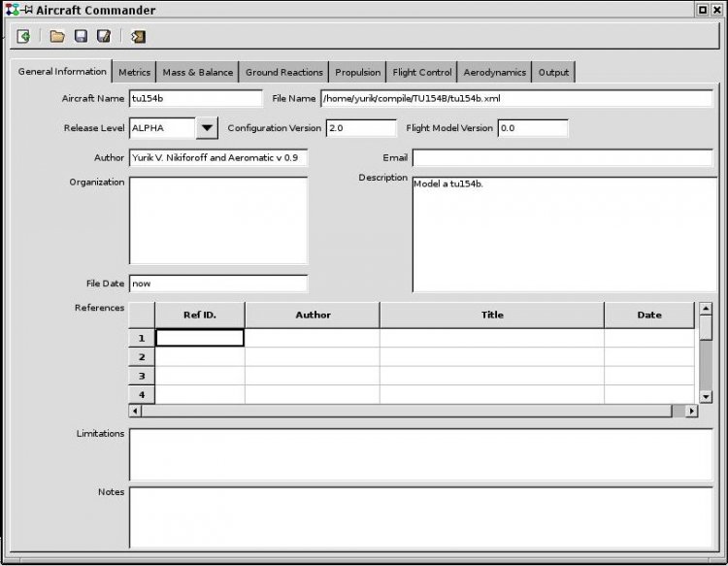Image resolution: width=728 pixels, height=566 pixels.
Task: Click the Author column header in References
Action: [x=313, y=315]
